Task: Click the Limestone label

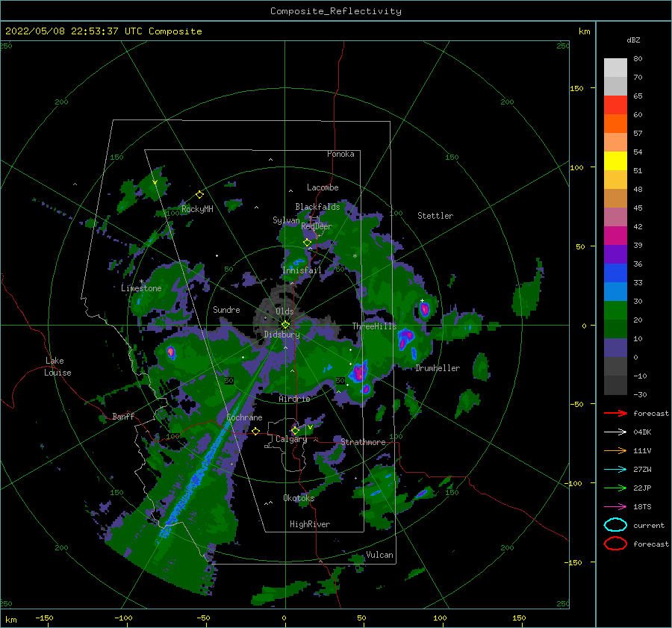Action: [x=141, y=288]
